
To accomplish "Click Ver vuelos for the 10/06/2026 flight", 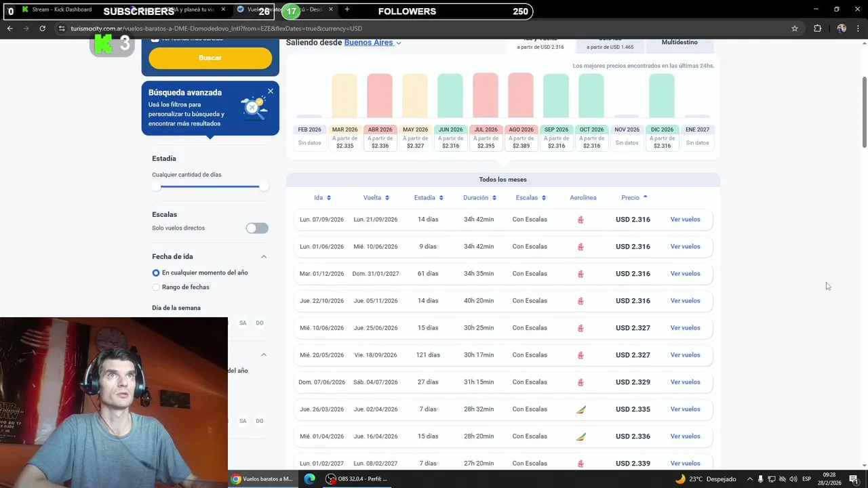I will pos(685,328).
